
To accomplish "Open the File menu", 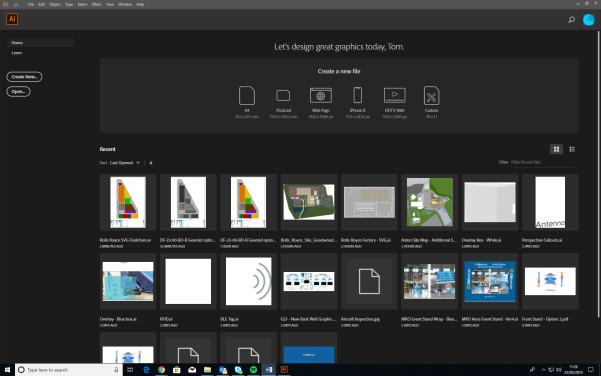I will [31, 4].
